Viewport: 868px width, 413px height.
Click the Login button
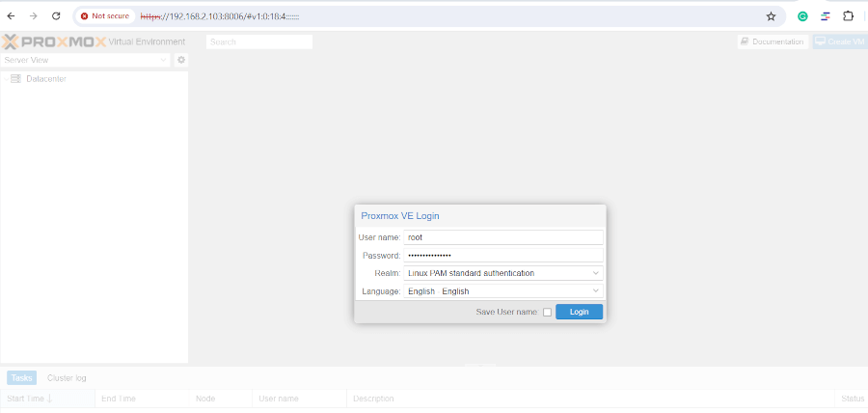[x=579, y=312]
